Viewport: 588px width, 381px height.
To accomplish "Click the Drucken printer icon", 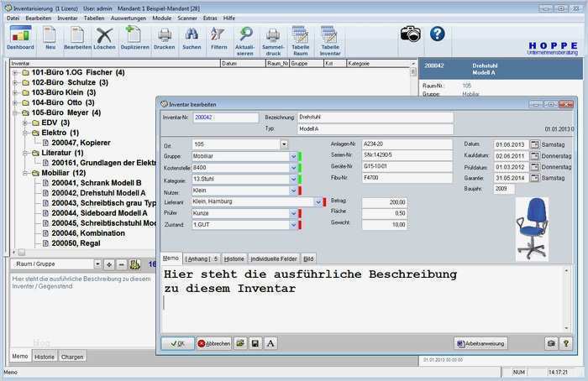I will [x=165, y=38].
